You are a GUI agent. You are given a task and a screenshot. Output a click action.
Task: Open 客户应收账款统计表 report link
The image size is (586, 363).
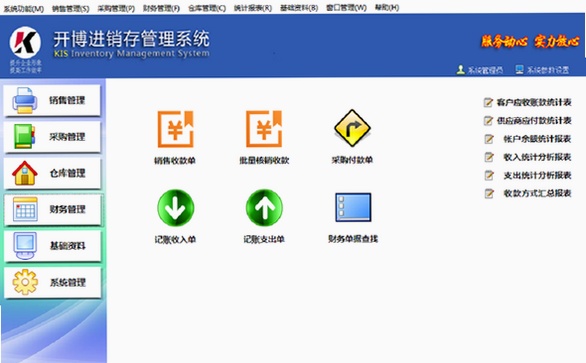[534, 102]
